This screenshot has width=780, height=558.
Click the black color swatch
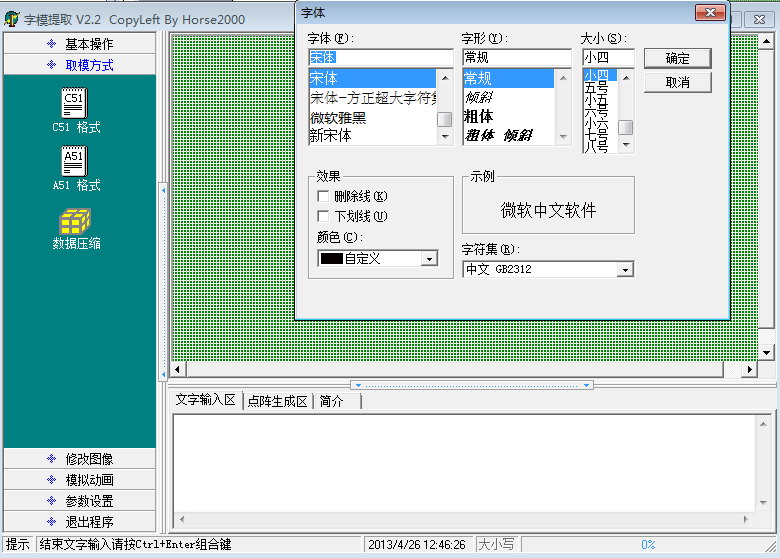point(332,259)
